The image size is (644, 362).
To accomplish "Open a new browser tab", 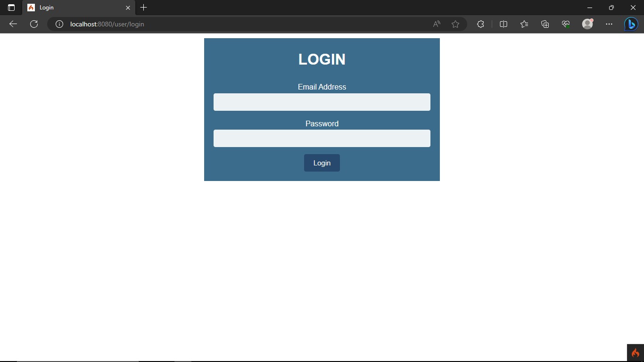I will (x=144, y=8).
